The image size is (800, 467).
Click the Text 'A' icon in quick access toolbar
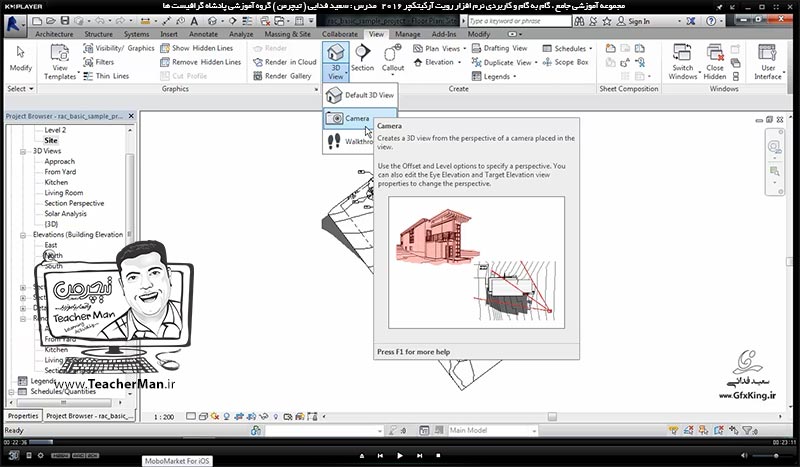click(194, 21)
